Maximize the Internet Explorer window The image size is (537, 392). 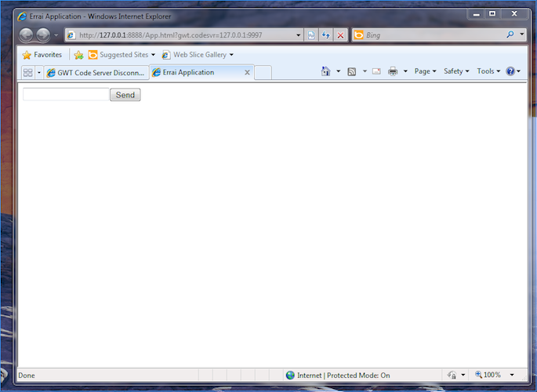tap(492, 14)
